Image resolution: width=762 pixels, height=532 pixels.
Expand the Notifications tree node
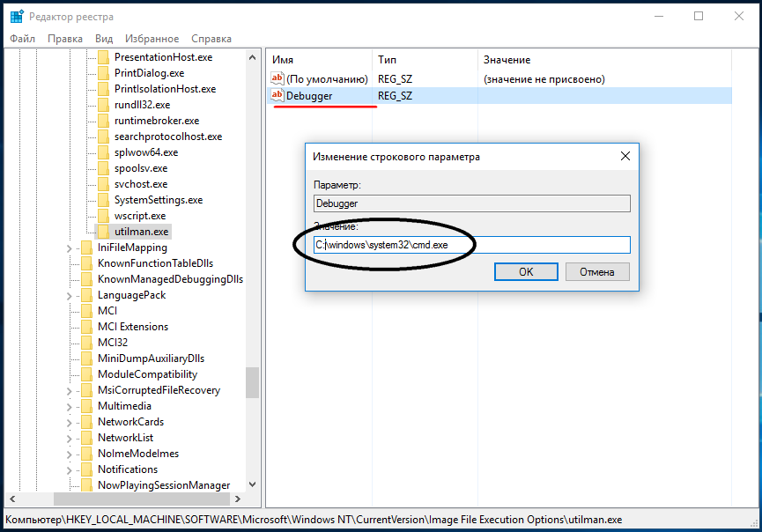click(69, 470)
